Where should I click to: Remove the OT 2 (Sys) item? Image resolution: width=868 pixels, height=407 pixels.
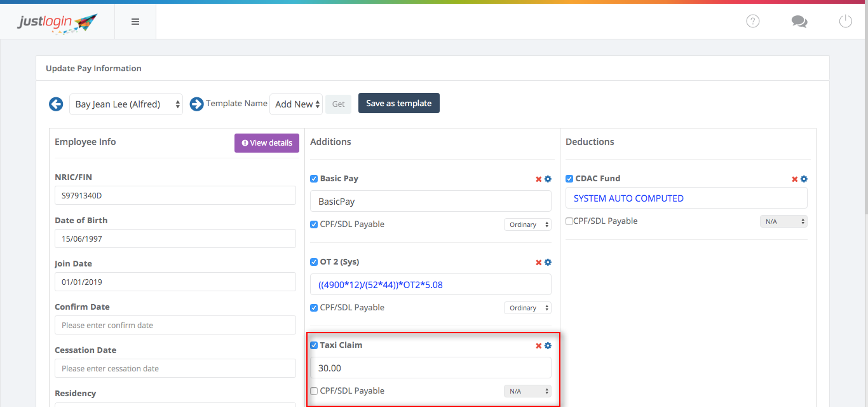coord(539,263)
